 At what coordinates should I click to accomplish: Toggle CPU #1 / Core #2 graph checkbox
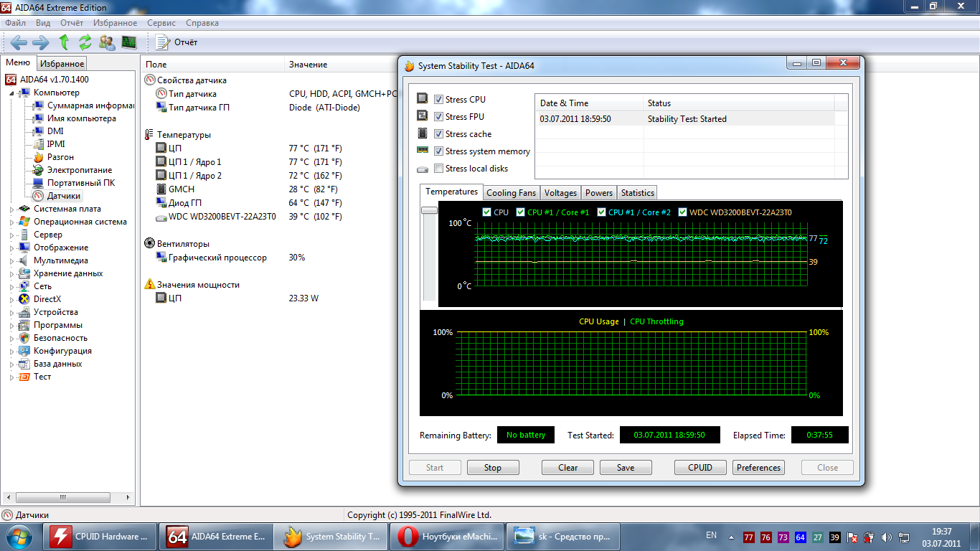pos(602,212)
